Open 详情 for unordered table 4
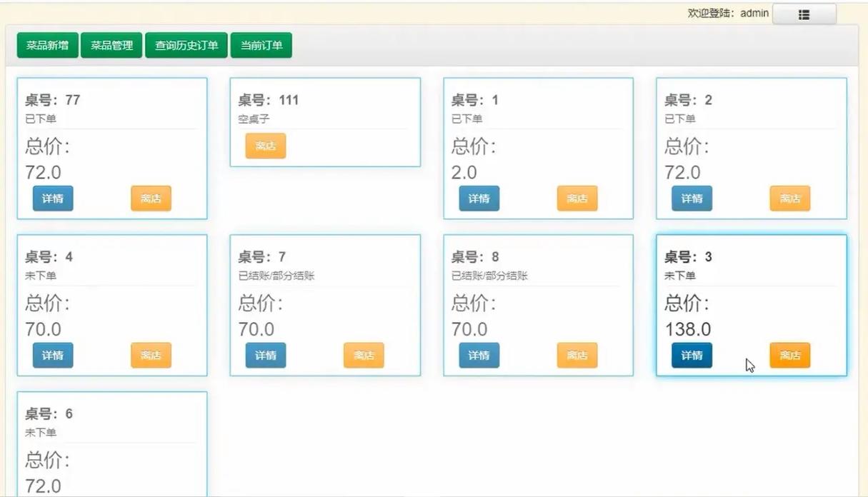The width and height of the screenshot is (868, 497). 51,355
